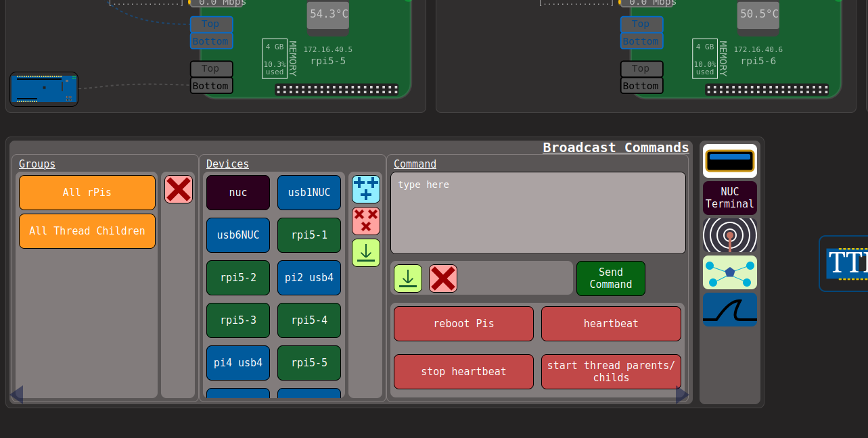Click the Groups heading
Screen dimensions: 868x438
click(x=37, y=164)
